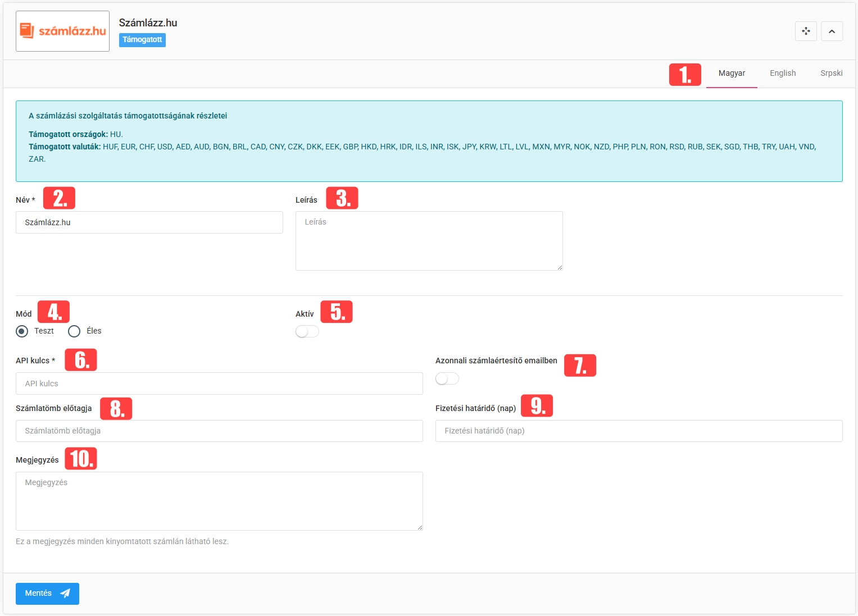Focus the Fizetési határidő (nap) field

[x=639, y=431]
